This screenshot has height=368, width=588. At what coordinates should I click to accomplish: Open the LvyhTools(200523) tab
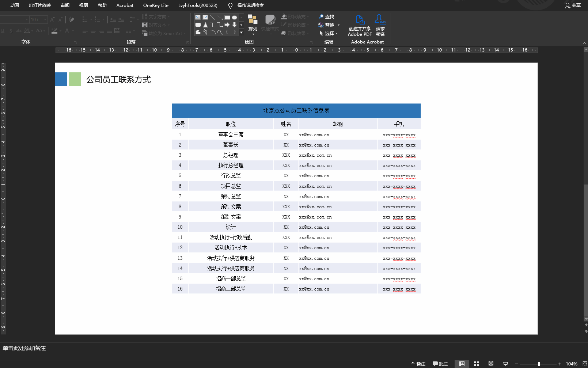coord(198,5)
